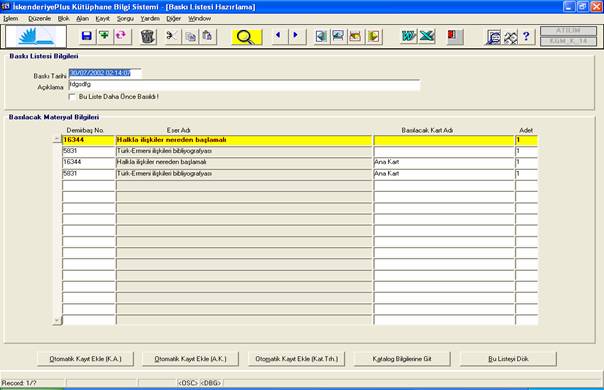Click 'Ana Kart' cell in 5831 row
The image size is (604, 390).
point(444,174)
